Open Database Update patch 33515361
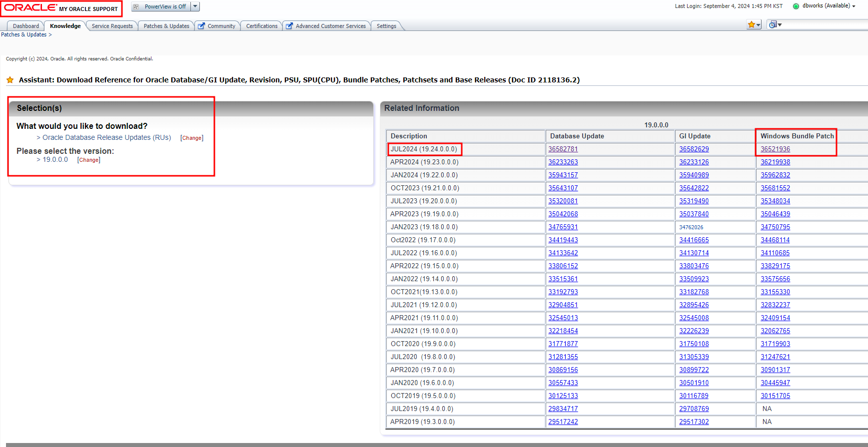Image resolution: width=868 pixels, height=447 pixels. pyautogui.click(x=563, y=279)
